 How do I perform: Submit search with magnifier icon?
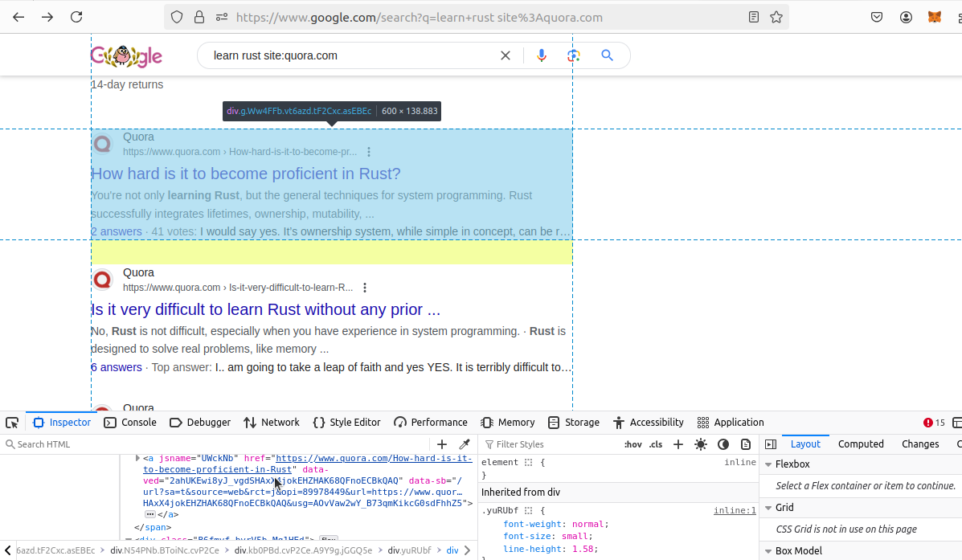[x=607, y=55]
